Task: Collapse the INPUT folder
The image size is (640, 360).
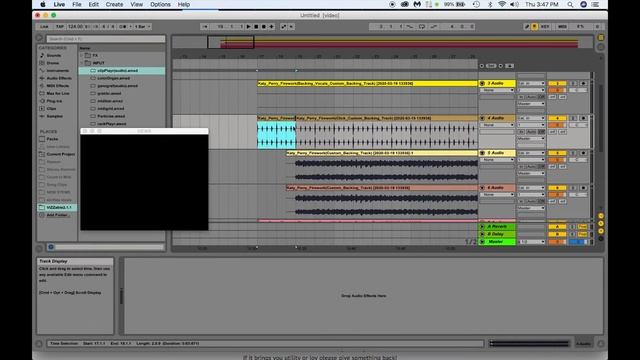Action: pyautogui.click(x=82, y=63)
